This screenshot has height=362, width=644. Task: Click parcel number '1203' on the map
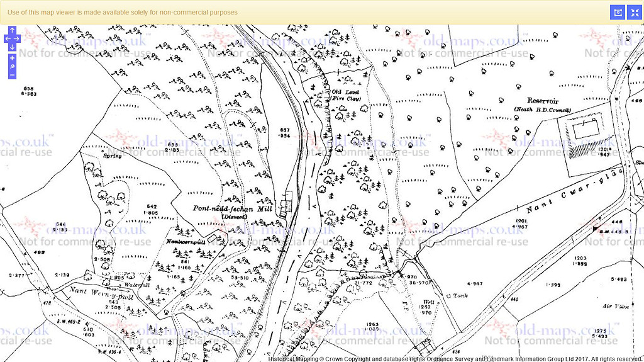coord(580,258)
